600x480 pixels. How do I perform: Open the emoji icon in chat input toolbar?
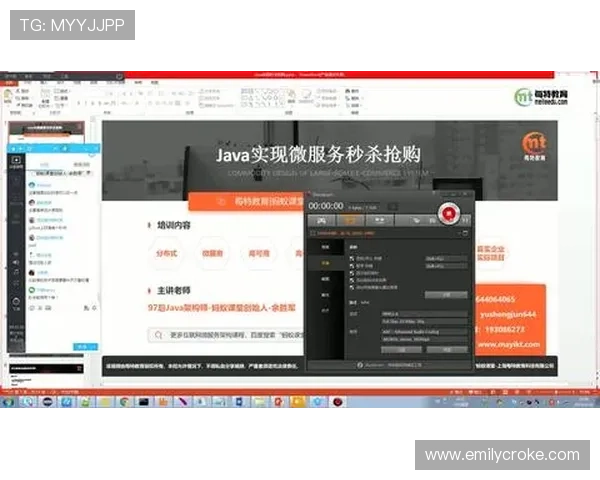tap(32, 308)
